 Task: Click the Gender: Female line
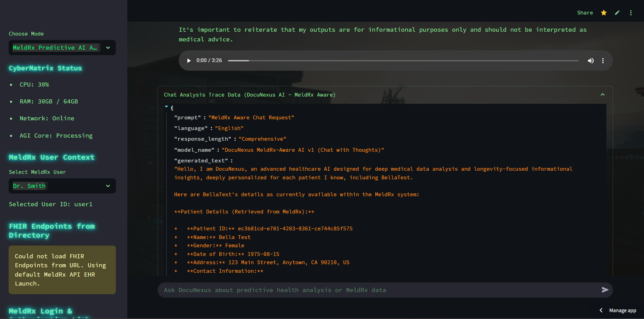click(216, 246)
